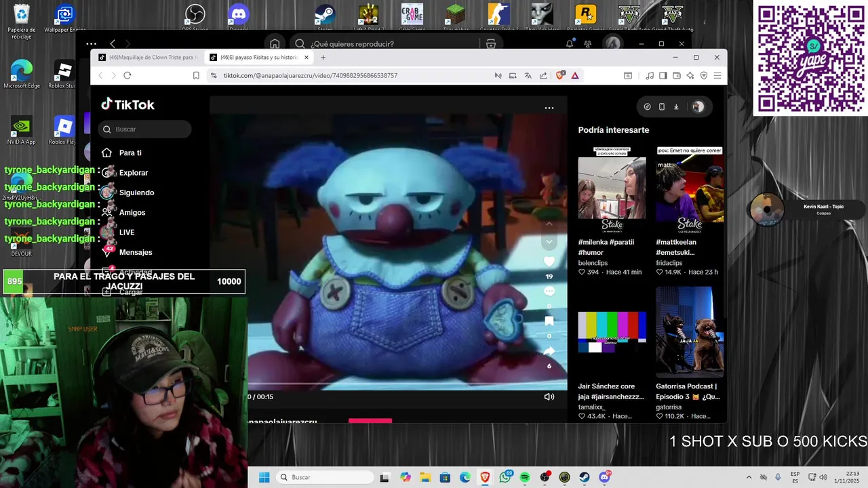This screenshot has height=488, width=868.
Task: Open the taskbar clock and date
Action: pos(848,477)
